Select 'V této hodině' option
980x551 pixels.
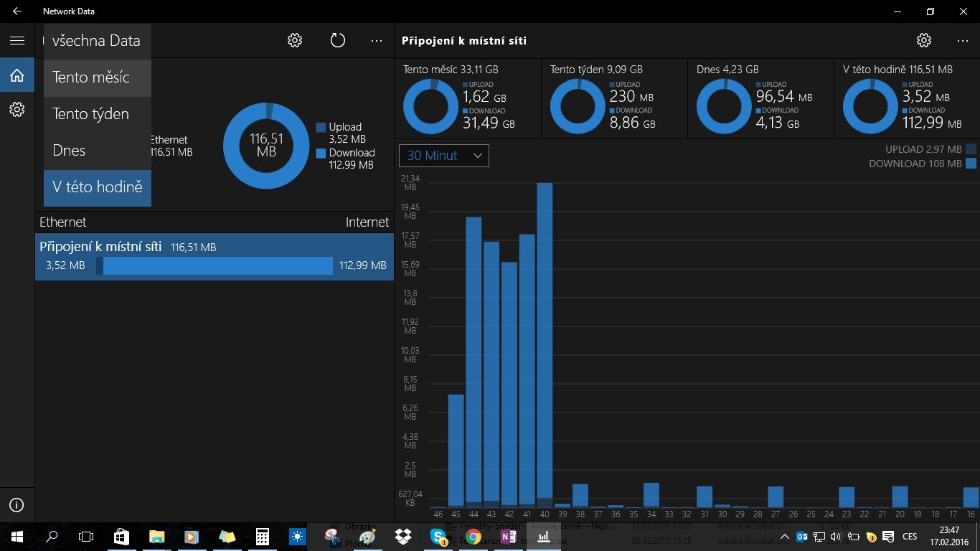pos(98,187)
